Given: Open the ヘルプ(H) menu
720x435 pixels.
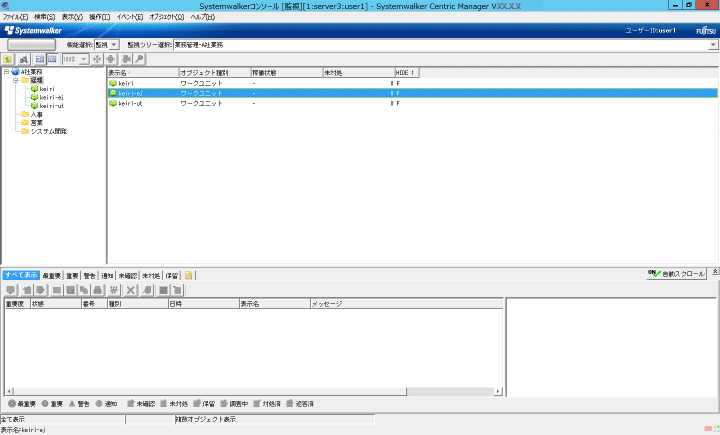Looking at the screenshot, I should click(202, 17).
